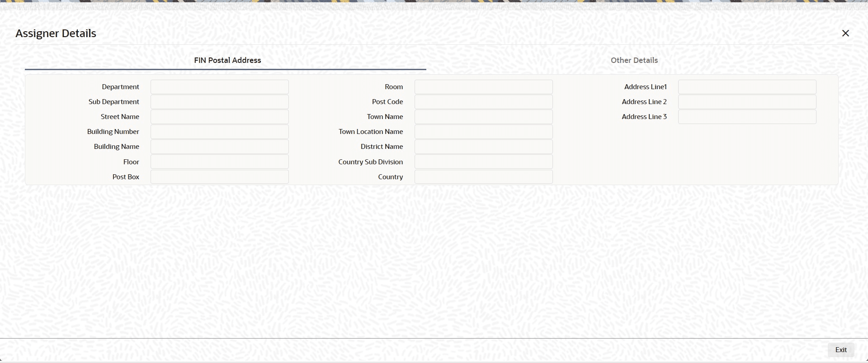Click the Room input field
868x363 pixels.
pos(484,87)
